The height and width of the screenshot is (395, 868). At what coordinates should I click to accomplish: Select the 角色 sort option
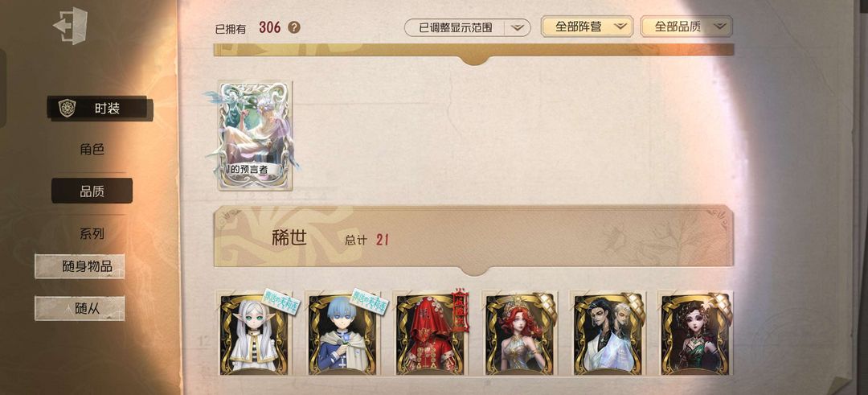(x=92, y=150)
